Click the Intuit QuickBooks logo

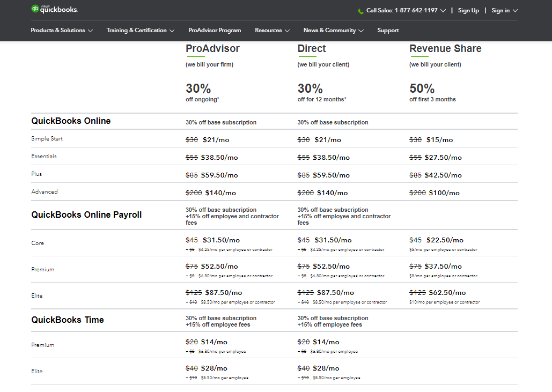(54, 9)
